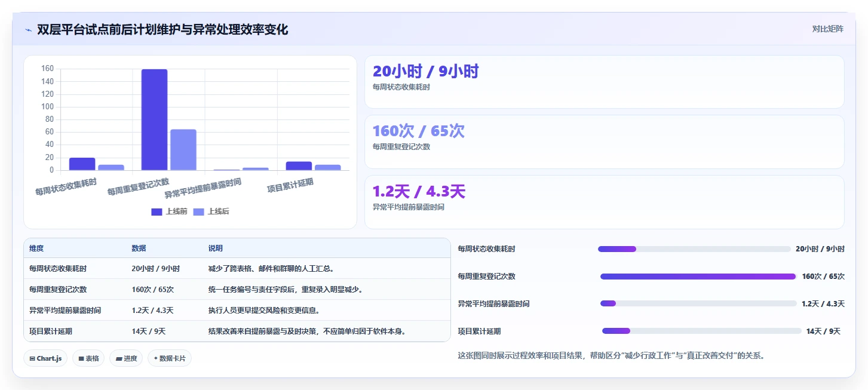Viewport: 868px width, 390px height.
Task: Click the 对比矩阵 label in the header
Action: pyautogui.click(x=827, y=29)
